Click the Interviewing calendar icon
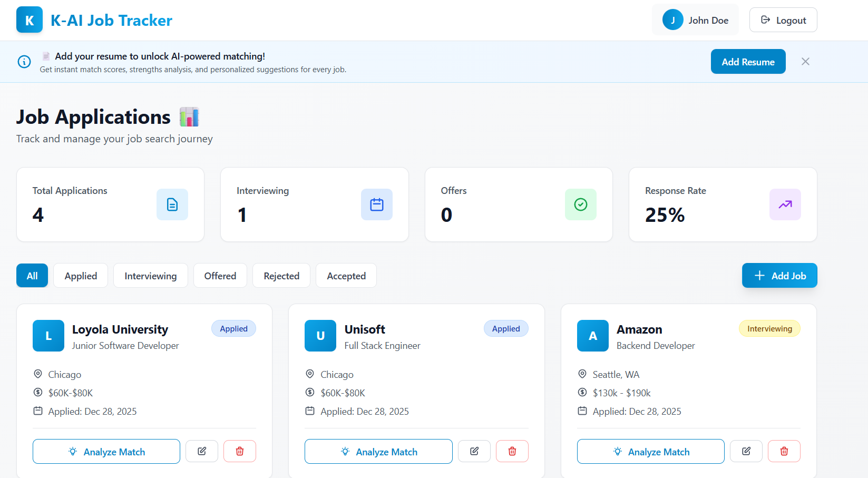Image resolution: width=868 pixels, height=478 pixels. 377,204
